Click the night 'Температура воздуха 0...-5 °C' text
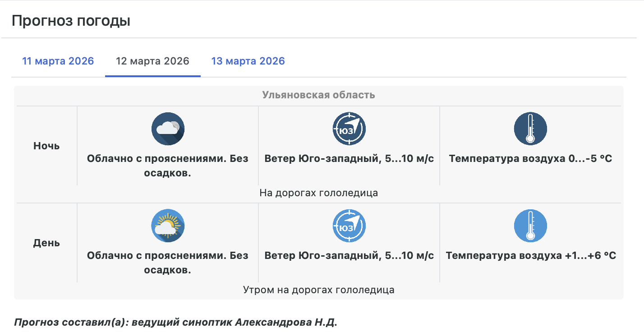The width and height of the screenshot is (644, 332). tap(530, 159)
